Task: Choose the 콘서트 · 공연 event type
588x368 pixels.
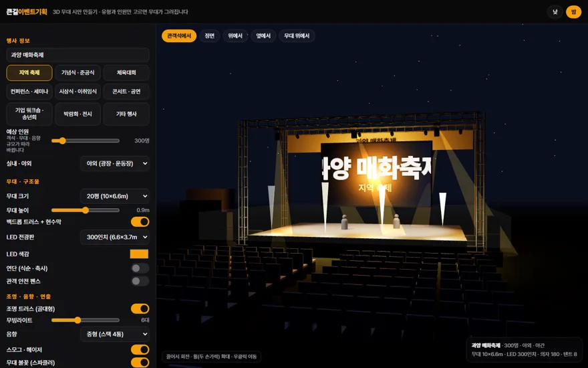Action: (x=126, y=91)
